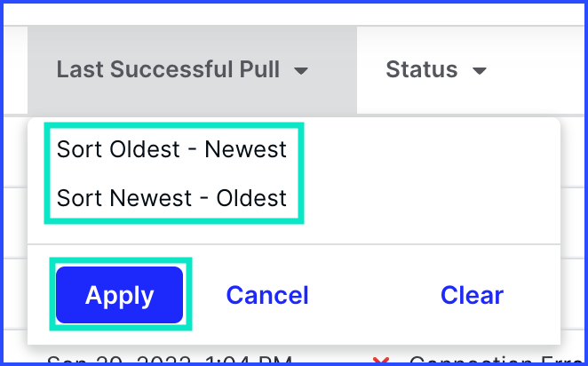The height and width of the screenshot is (366, 588).
Task: Click the partially visible date cell below
Action: point(169,360)
